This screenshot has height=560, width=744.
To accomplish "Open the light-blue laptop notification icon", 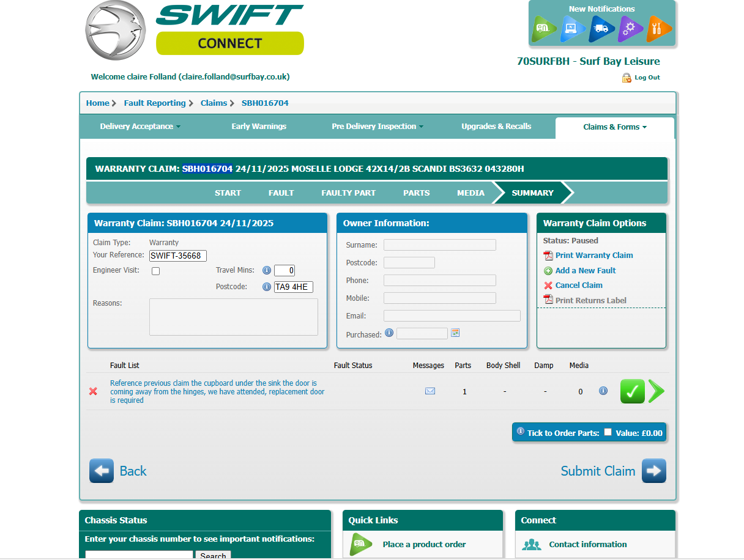I will 573,29.
